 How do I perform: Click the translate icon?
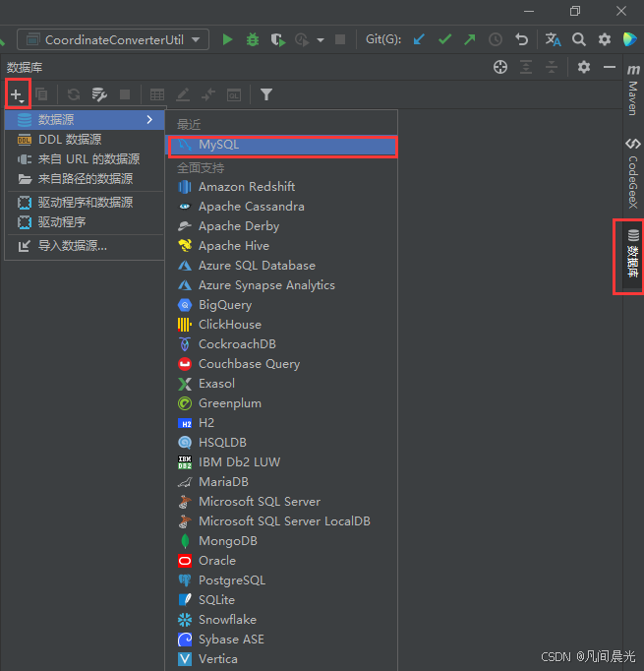click(x=553, y=39)
